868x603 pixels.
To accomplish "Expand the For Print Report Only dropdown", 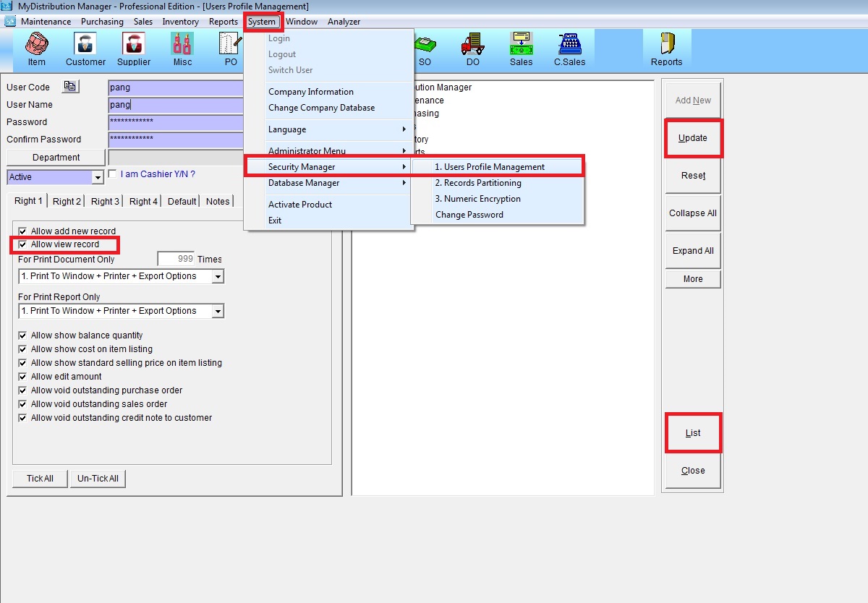I will (x=218, y=311).
